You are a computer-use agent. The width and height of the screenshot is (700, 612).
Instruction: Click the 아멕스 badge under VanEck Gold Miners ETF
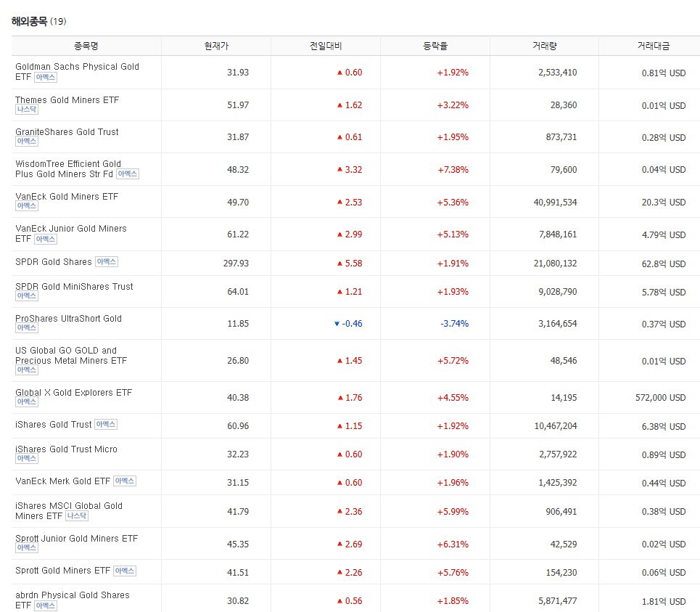(27, 206)
